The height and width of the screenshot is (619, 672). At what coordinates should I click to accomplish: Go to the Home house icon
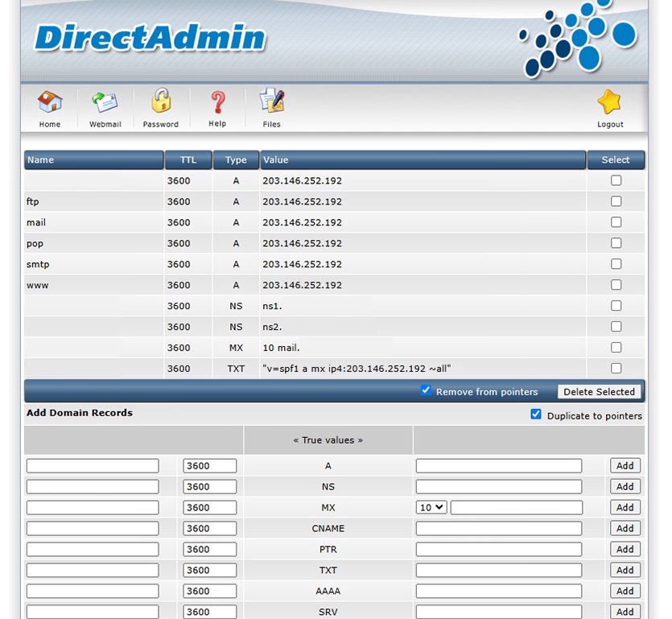pos(50,102)
